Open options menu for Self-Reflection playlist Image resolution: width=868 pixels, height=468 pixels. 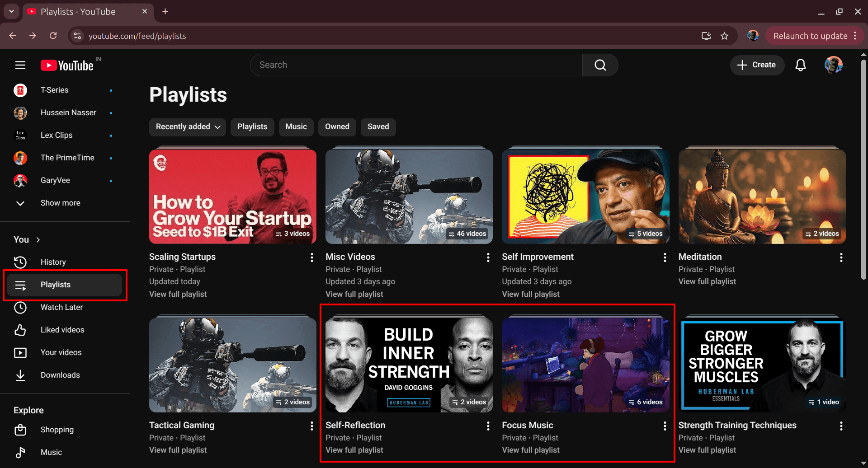point(488,426)
